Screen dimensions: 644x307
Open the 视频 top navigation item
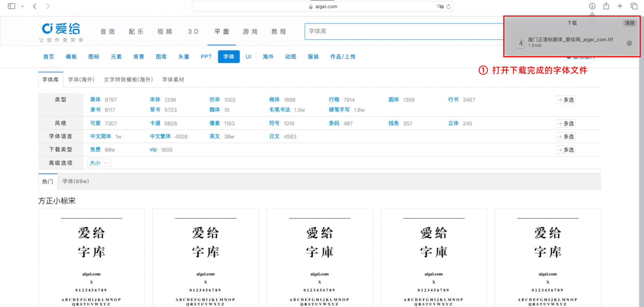[165, 32]
